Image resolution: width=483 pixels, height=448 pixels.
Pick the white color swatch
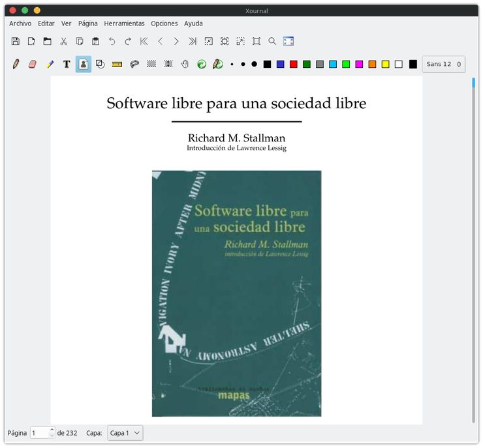tap(399, 64)
